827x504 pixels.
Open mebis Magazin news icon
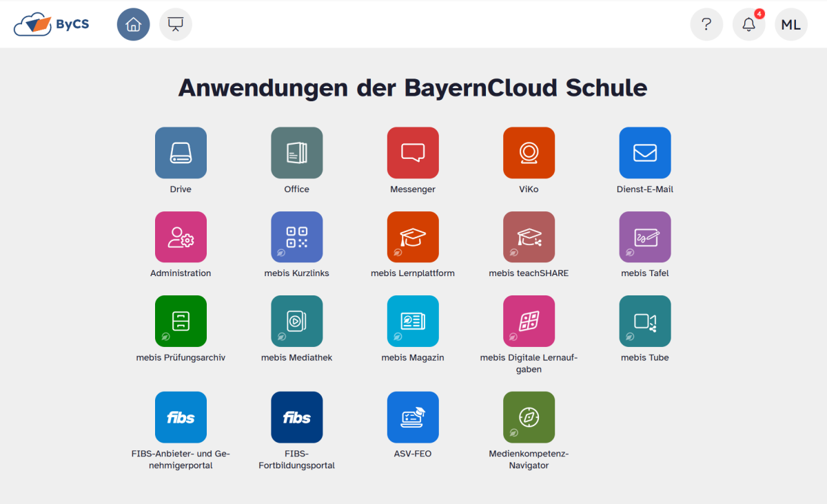[413, 321]
